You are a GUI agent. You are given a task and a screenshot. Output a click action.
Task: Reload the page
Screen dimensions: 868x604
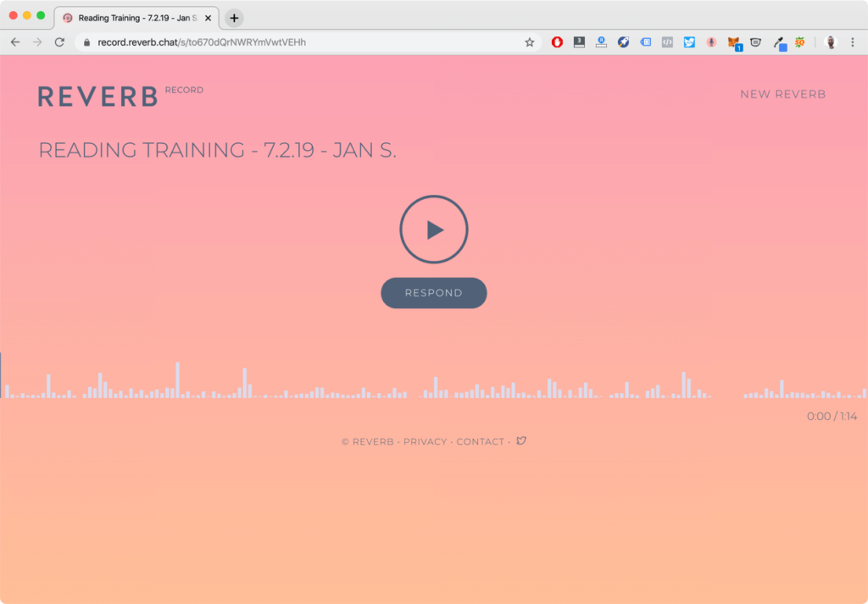tap(59, 42)
